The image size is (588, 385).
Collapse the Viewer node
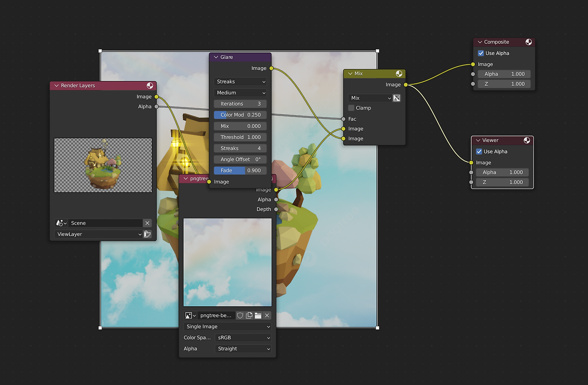[x=478, y=140]
